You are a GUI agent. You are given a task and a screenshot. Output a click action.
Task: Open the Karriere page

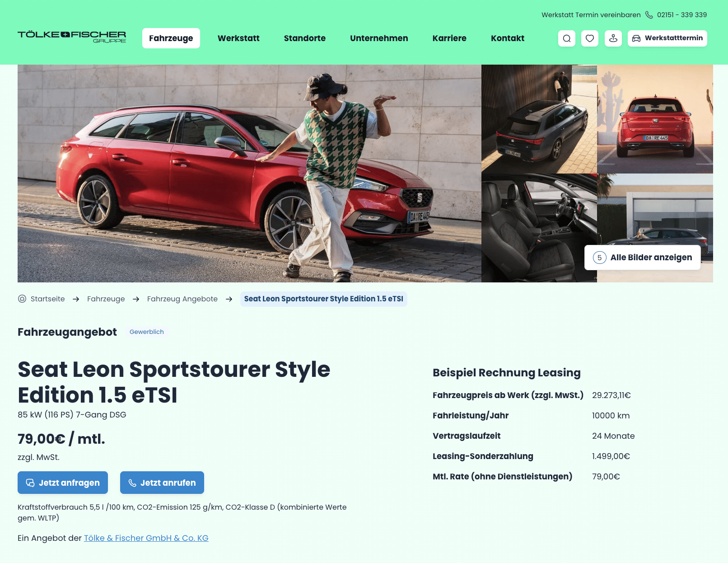(x=449, y=38)
